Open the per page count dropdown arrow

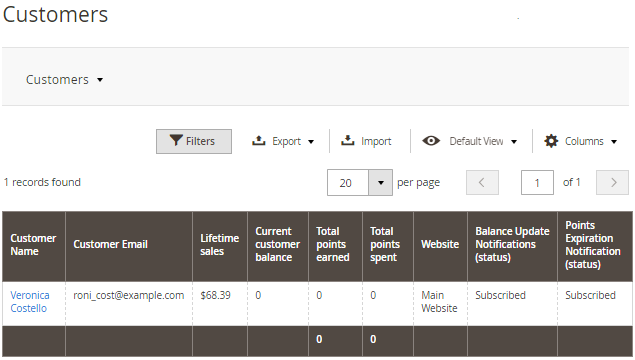(380, 183)
